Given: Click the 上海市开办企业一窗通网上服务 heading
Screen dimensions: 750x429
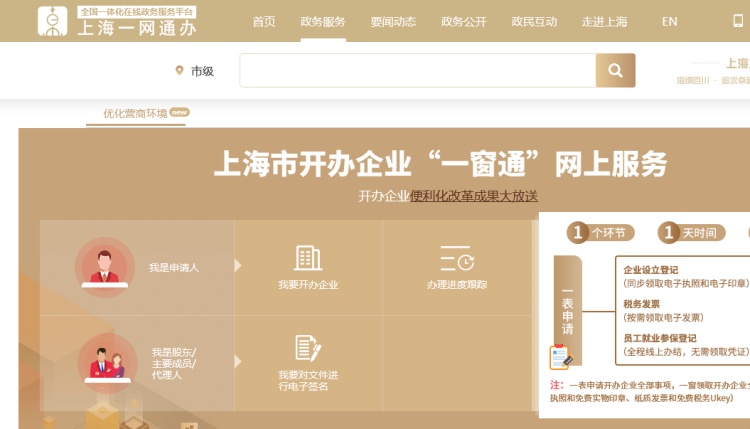Looking at the screenshot, I should coord(440,164).
